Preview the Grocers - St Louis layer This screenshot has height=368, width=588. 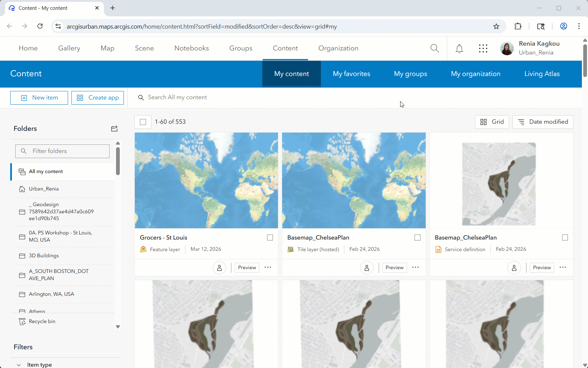(x=247, y=268)
